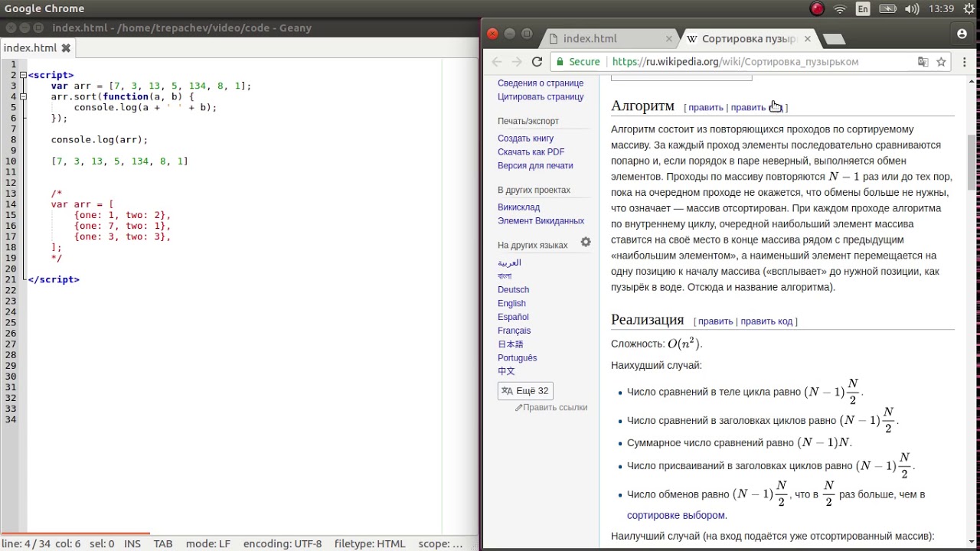Open Chrome's three-dot menu
Image resolution: width=980 pixels, height=551 pixels.
pyautogui.click(x=963, y=62)
